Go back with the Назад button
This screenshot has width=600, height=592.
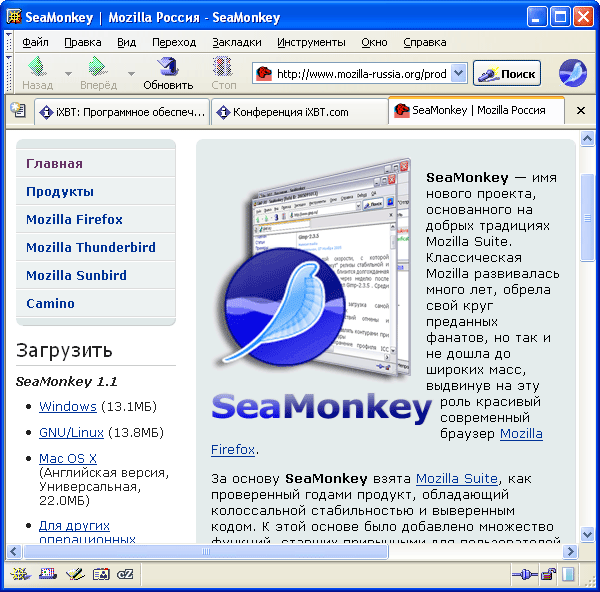(x=38, y=73)
